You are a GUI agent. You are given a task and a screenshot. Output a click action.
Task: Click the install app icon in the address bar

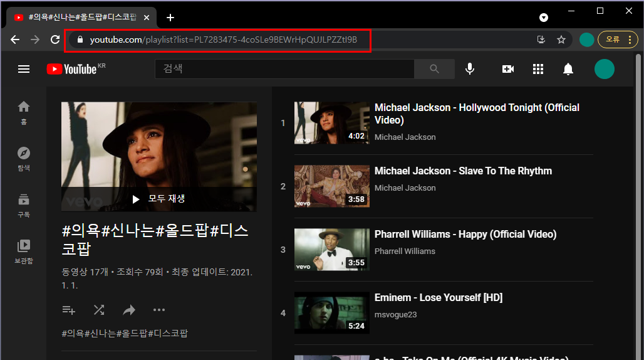tap(541, 40)
